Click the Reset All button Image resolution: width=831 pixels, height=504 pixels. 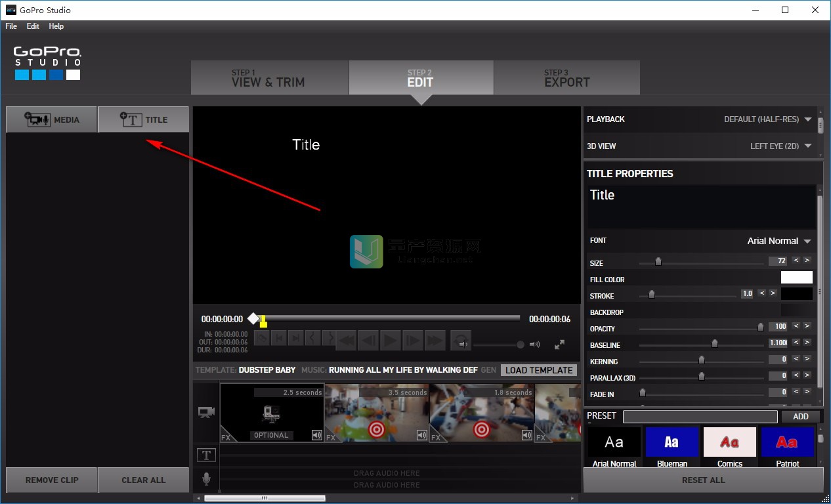pyautogui.click(x=703, y=480)
